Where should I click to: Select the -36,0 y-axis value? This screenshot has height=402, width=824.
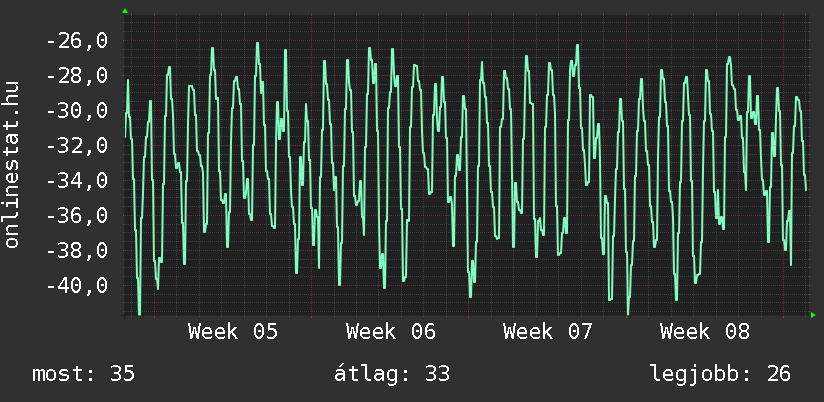pyautogui.click(x=77, y=216)
